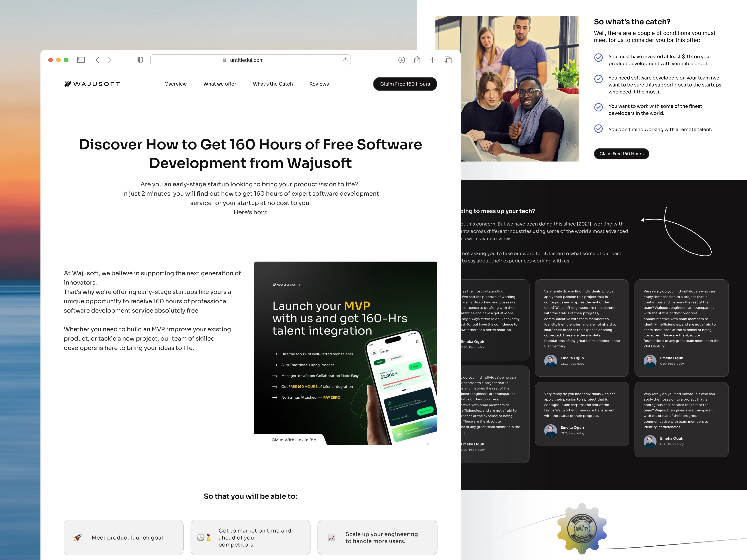This screenshot has width=747, height=560.
Task: Click the checkmark beside the $10k investment condition
Action: tap(598, 57)
